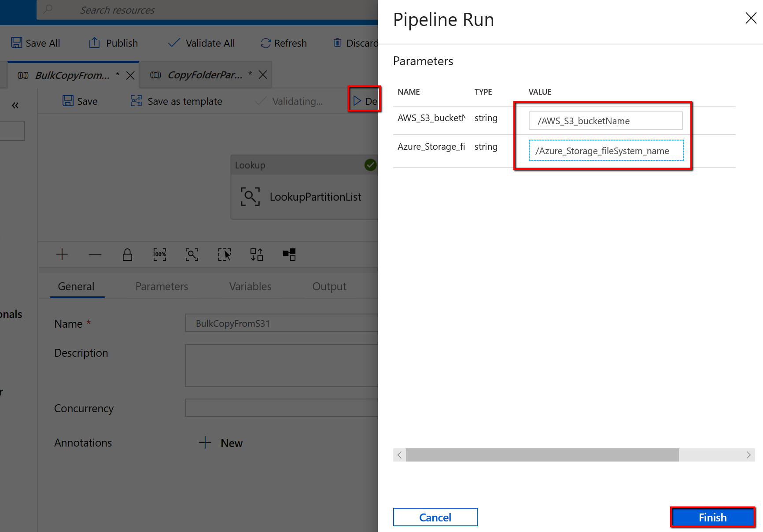
Task: Click the auto-align layout icon
Action: click(x=257, y=255)
